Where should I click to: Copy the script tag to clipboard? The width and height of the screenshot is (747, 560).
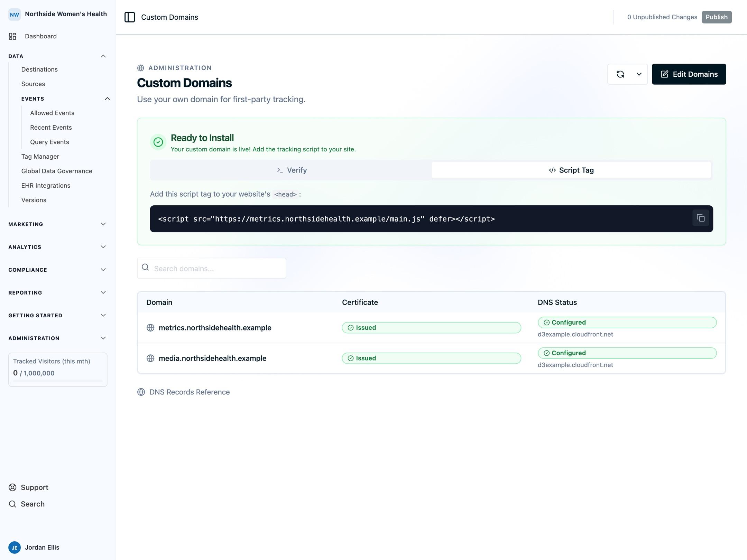[x=701, y=218]
